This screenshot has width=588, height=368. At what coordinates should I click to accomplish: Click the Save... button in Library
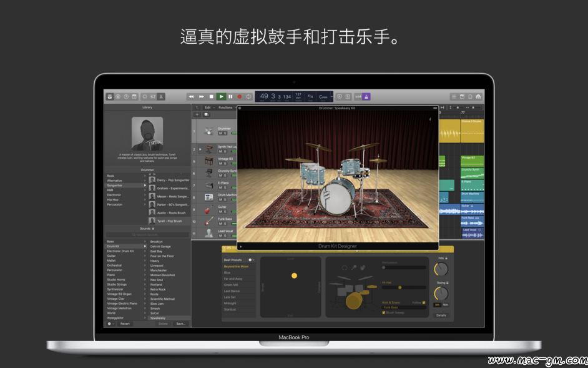point(181,324)
